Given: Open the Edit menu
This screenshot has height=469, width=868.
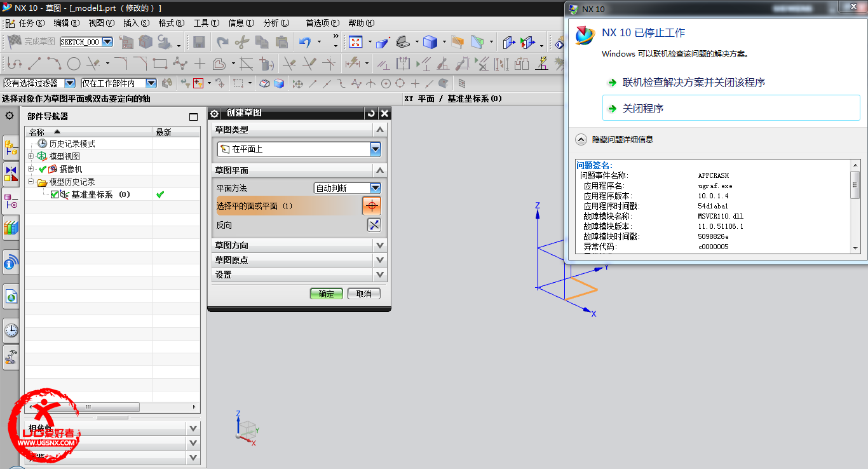Looking at the screenshot, I should point(67,23).
